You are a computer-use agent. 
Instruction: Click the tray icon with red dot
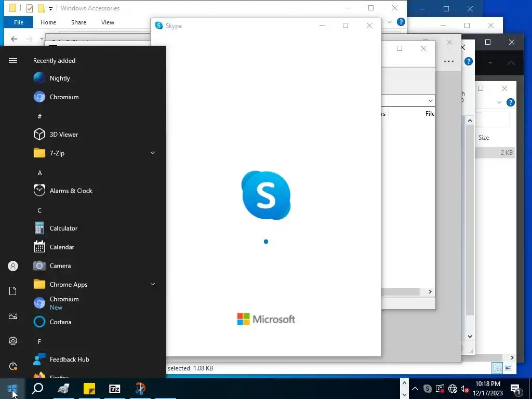[440, 389]
